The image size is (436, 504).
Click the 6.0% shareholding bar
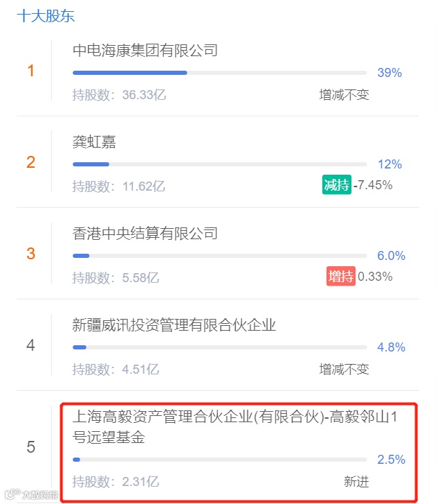220,256
